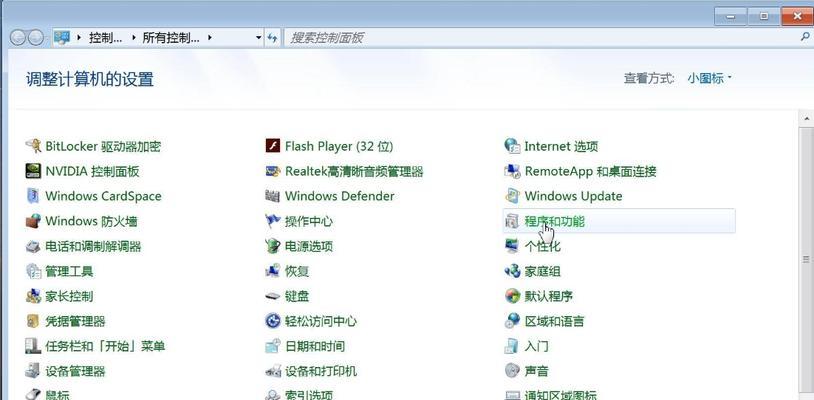Screen dimensions: 814x400
Task: Click the 查看方式: label
Action: tap(649, 78)
